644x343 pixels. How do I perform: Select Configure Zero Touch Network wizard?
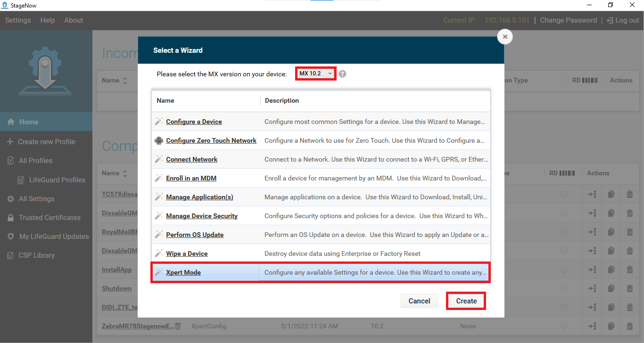point(211,140)
